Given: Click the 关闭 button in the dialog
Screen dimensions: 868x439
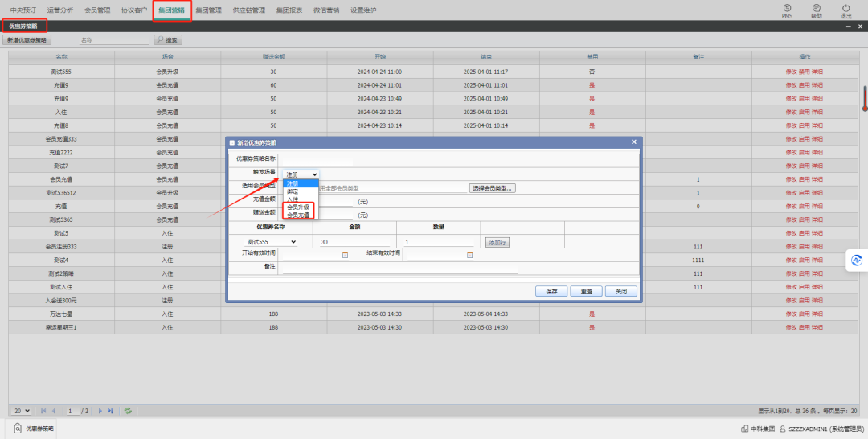Looking at the screenshot, I should click(621, 291).
